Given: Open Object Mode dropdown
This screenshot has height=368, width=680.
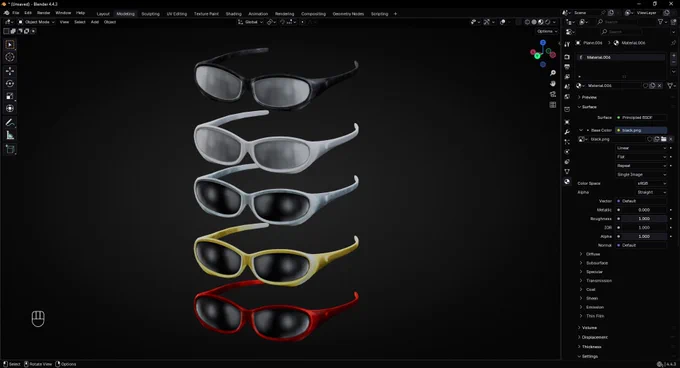Looking at the screenshot, I should [x=36, y=22].
